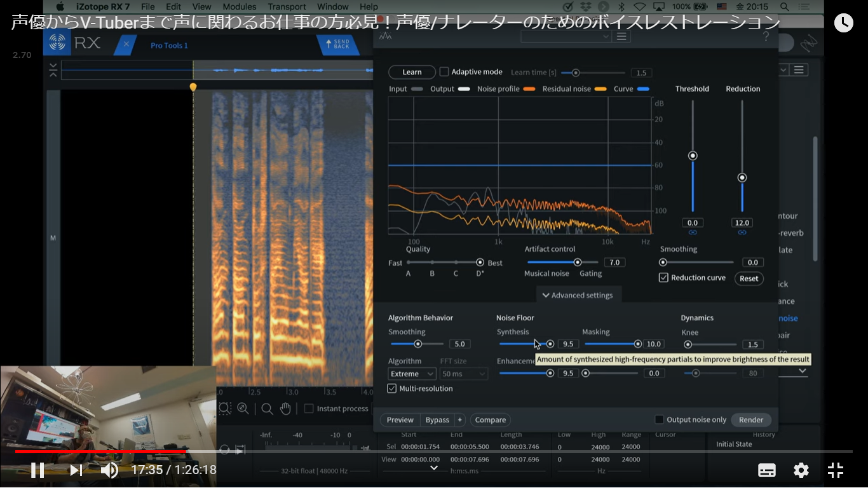Click the loop playback icon
The width and height of the screenshot is (868, 488).
click(224, 450)
